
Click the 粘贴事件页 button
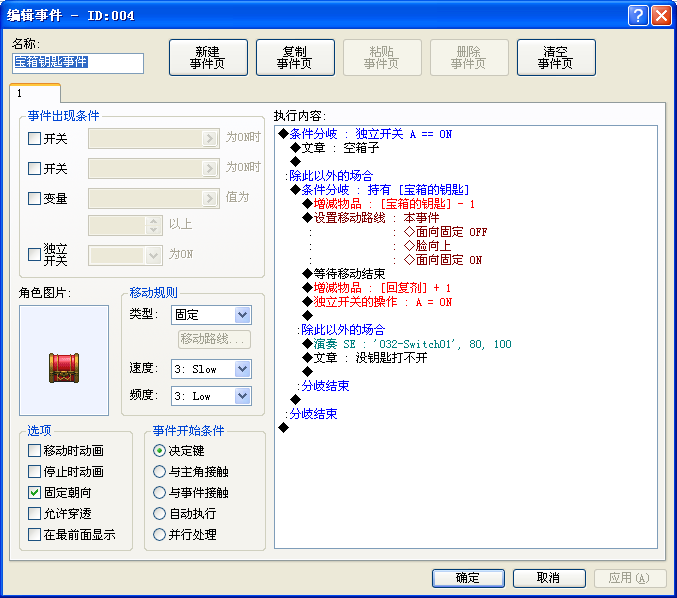click(382, 57)
